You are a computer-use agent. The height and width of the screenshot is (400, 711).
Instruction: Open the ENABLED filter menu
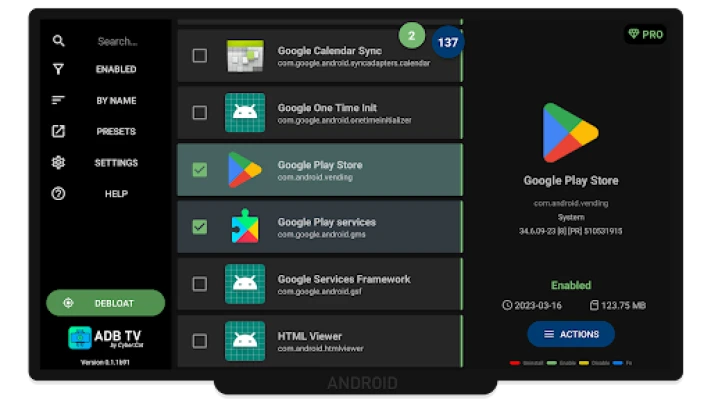[116, 70]
